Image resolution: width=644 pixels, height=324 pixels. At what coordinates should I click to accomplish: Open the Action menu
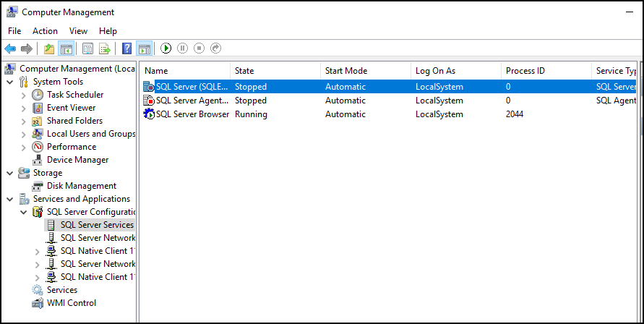(46, 31)
